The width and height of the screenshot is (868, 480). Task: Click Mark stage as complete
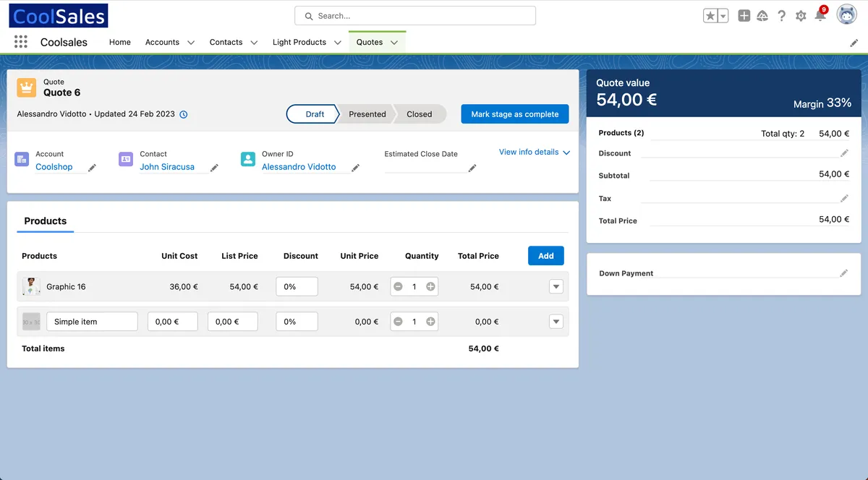(515, 114)
